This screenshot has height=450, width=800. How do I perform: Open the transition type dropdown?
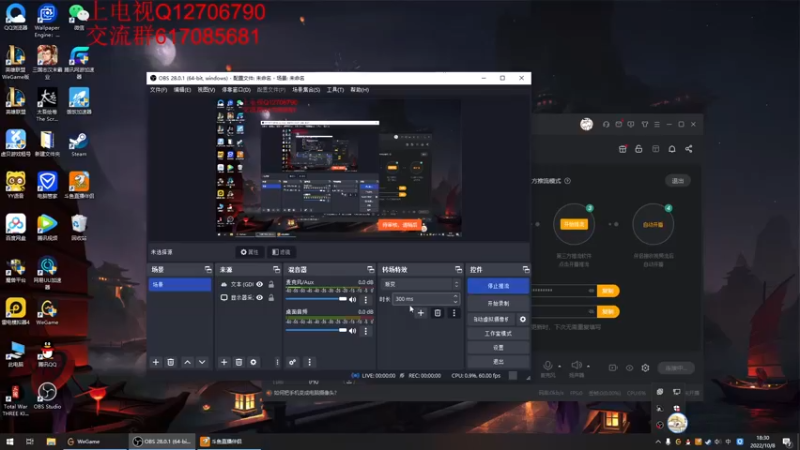pos(420,284)
